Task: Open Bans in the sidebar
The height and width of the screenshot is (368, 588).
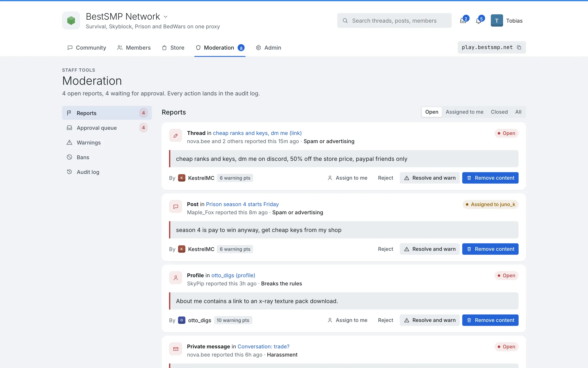Action: (107, 157)
